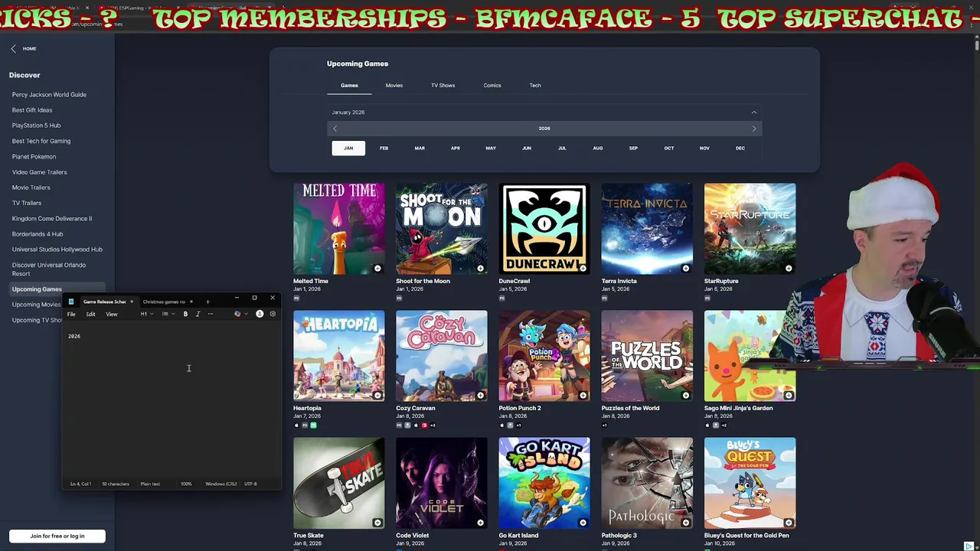Select the AUG month button

pyautogui.click(x=597, y=148)
